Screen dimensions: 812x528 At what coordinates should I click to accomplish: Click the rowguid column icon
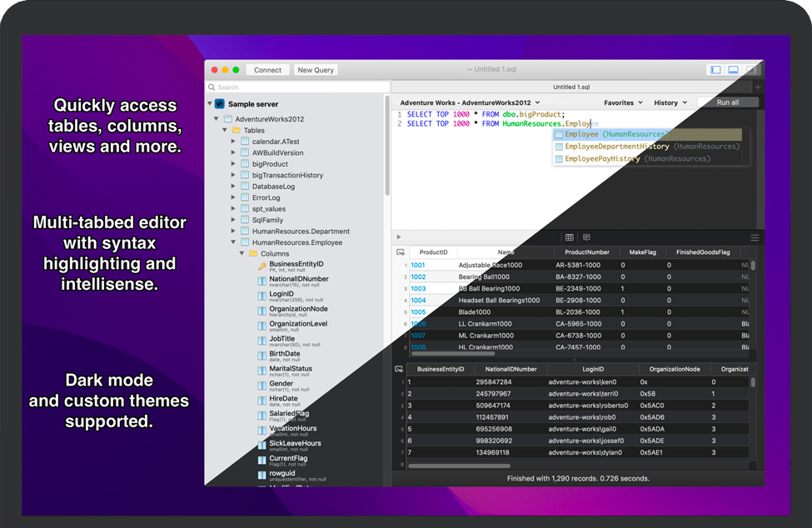(x=262, y=476)
